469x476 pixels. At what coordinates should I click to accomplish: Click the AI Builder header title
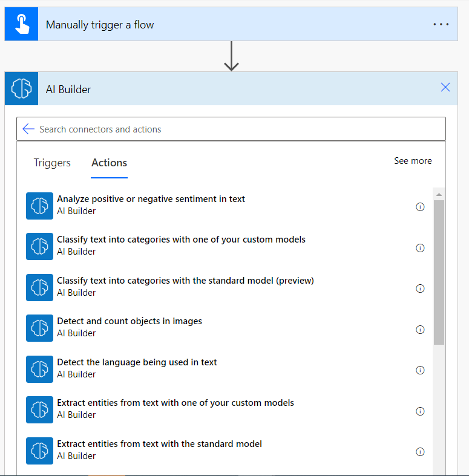tap(68, 90)
